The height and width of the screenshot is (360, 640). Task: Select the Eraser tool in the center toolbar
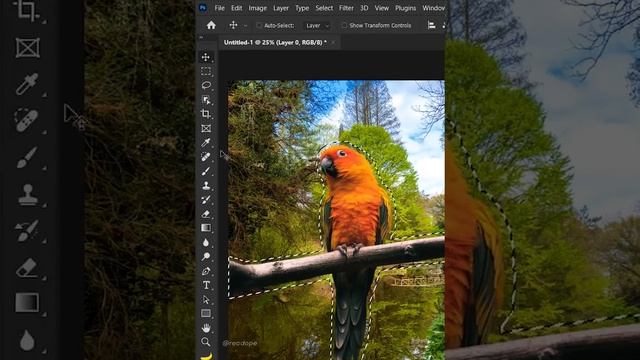(x=206, y=214)
